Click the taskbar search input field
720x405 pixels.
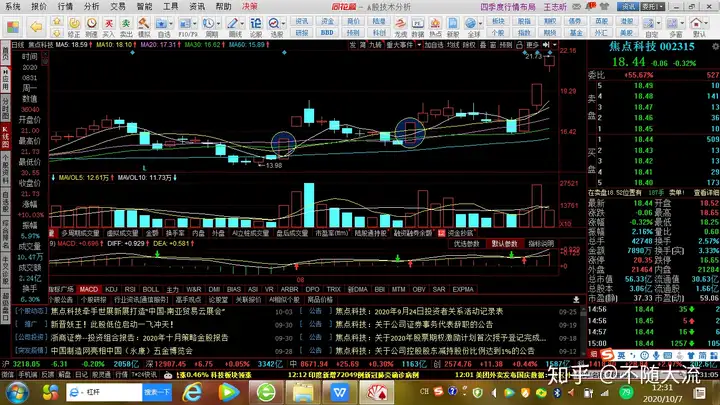[x=105, y=393]
